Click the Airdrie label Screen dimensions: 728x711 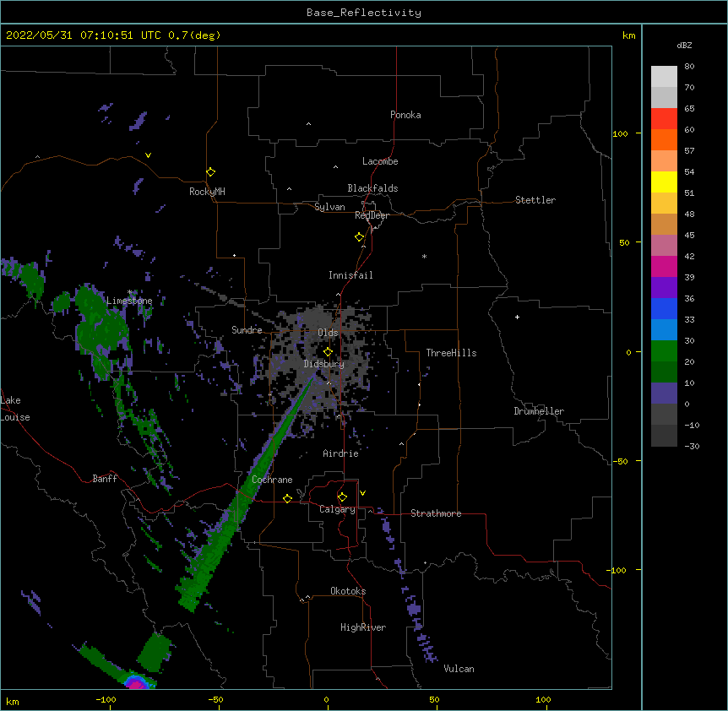341,453
